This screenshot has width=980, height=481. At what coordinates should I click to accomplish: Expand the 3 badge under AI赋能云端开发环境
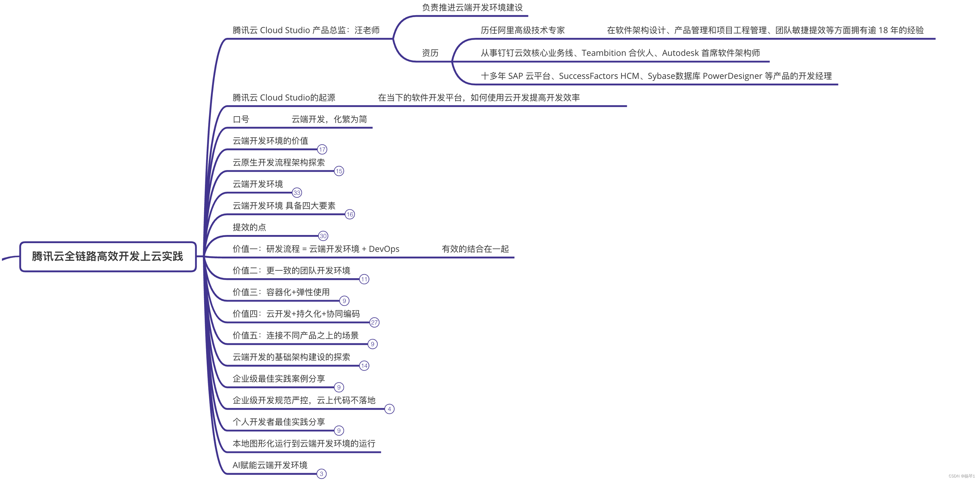(x=322, y=474)
